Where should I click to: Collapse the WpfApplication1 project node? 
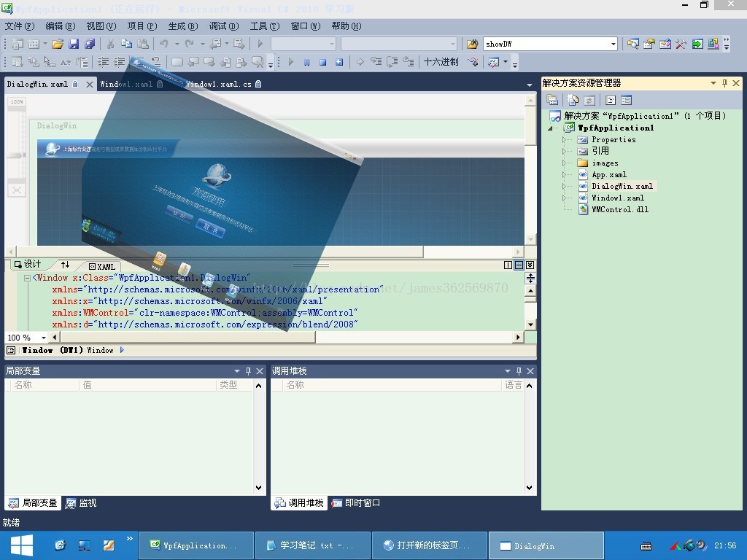pyautogui.click(x=551, y=128)
